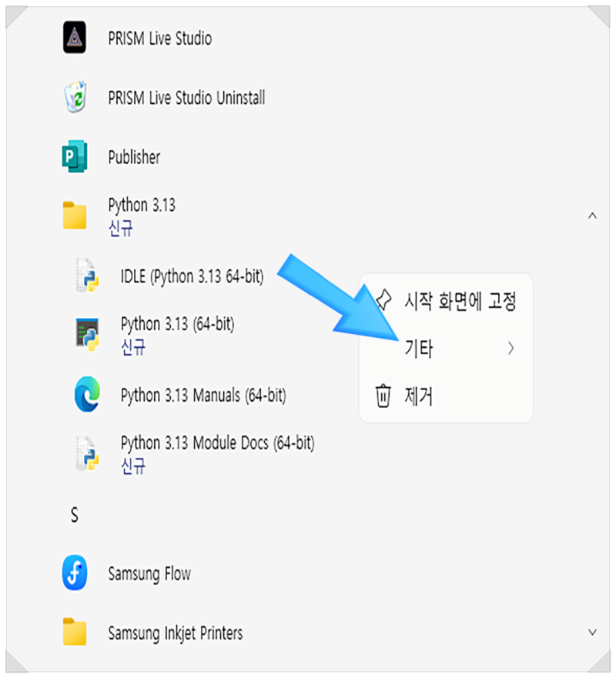
Task: Choose 기타 from the context menu
Action: (446, 348)
